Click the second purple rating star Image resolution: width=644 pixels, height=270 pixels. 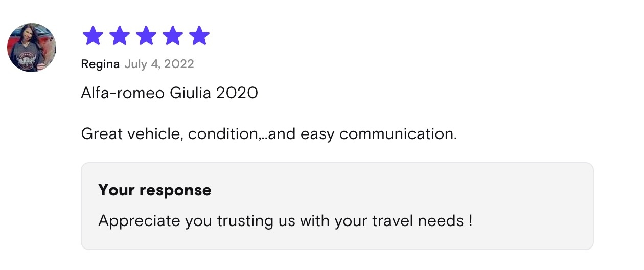coord(120,36)
